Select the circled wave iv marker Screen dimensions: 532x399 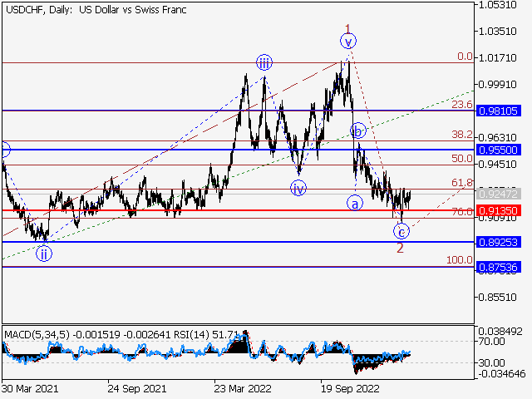click(298, 188)
